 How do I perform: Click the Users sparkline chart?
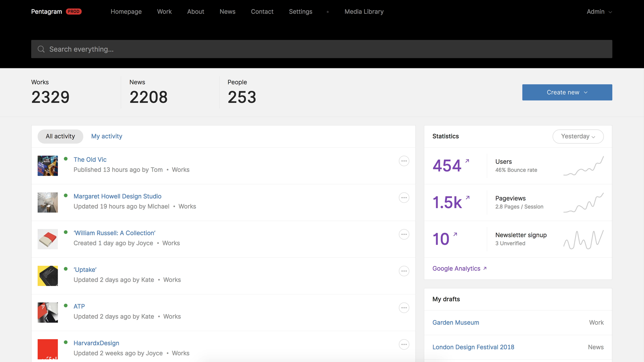(583, 166)
